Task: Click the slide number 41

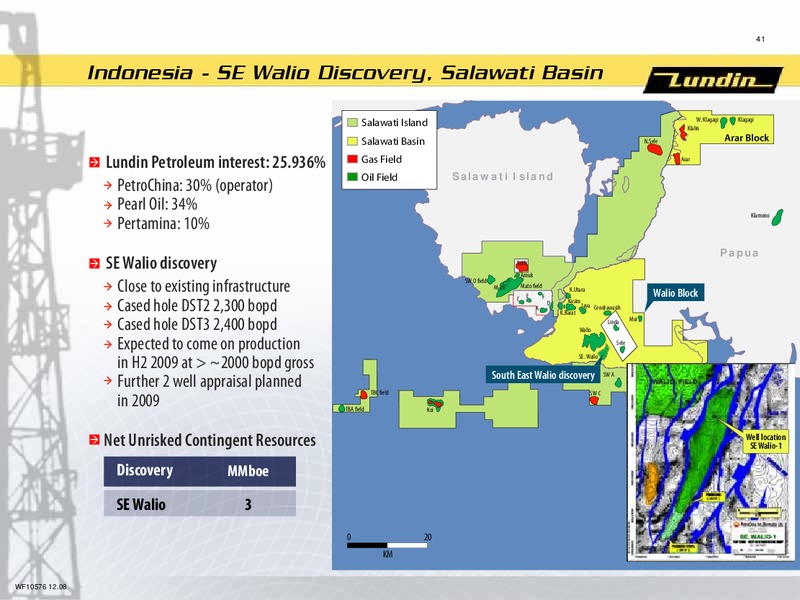Action: click(x=760, y=39)
